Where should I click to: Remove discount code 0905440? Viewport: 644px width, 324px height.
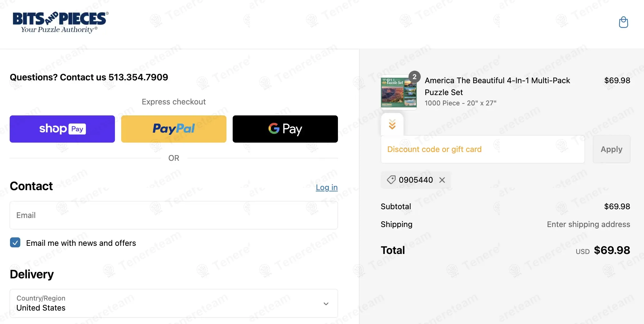pyautogui.click(x=442, y=180)
